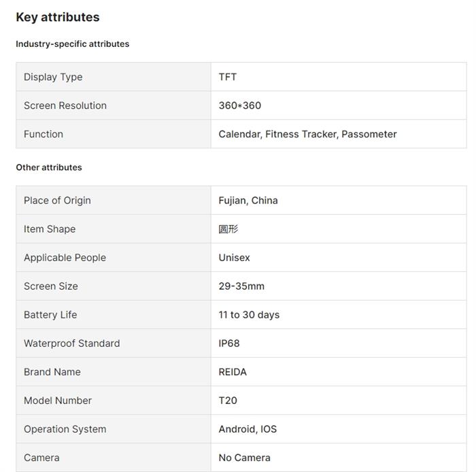Click the "360*360" screen resolution value

[240, 105]
